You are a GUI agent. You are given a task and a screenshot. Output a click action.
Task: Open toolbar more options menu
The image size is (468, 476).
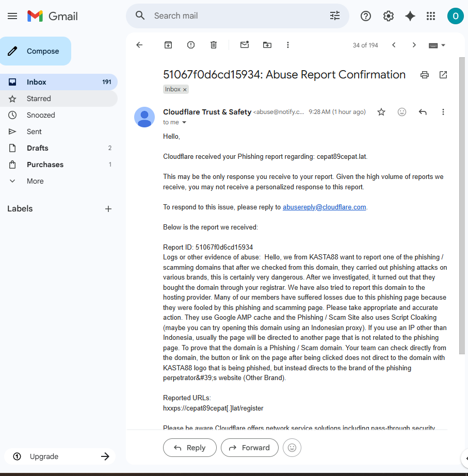coord(287,45)
